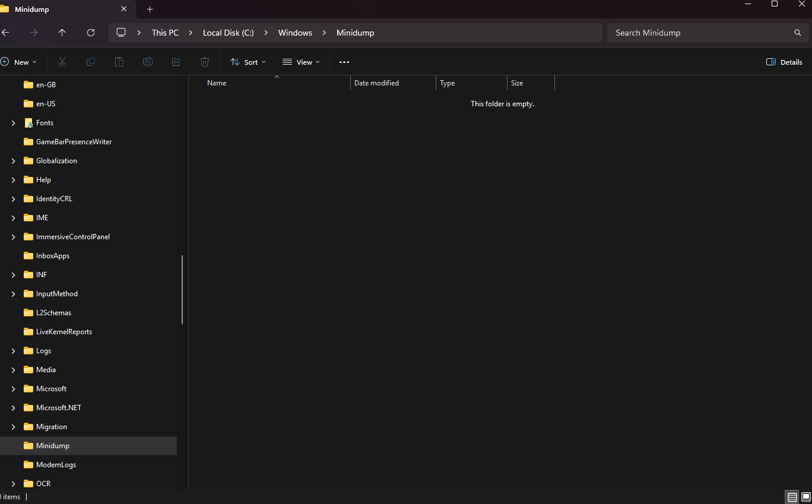Screen dimensions: 812x504
Task: Open the See more ellipsis toolbar icon
Action: pyautogui.click(x=344, y=62)
